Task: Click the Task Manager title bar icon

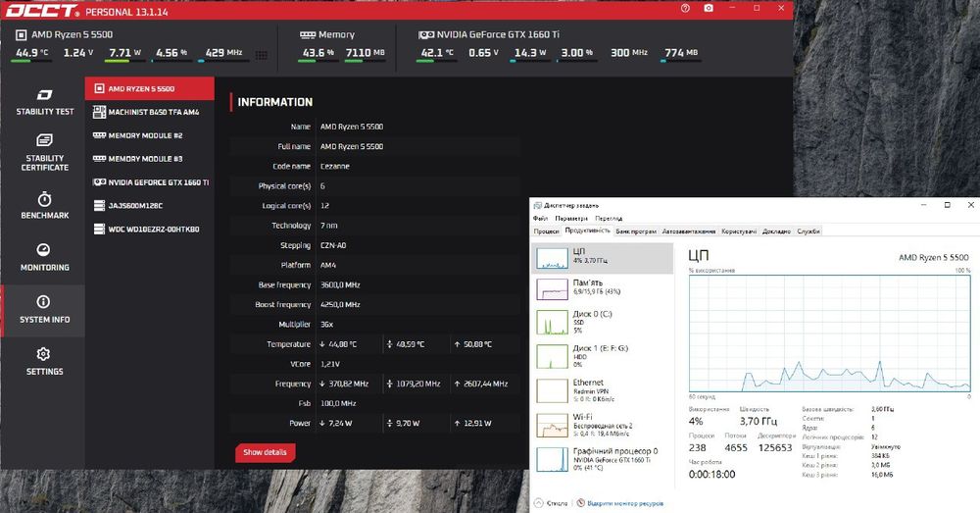Action: point(537,205)
